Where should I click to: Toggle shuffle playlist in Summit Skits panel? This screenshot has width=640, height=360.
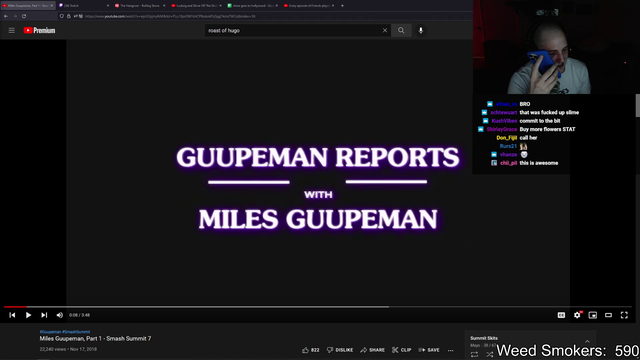point(489,355)
